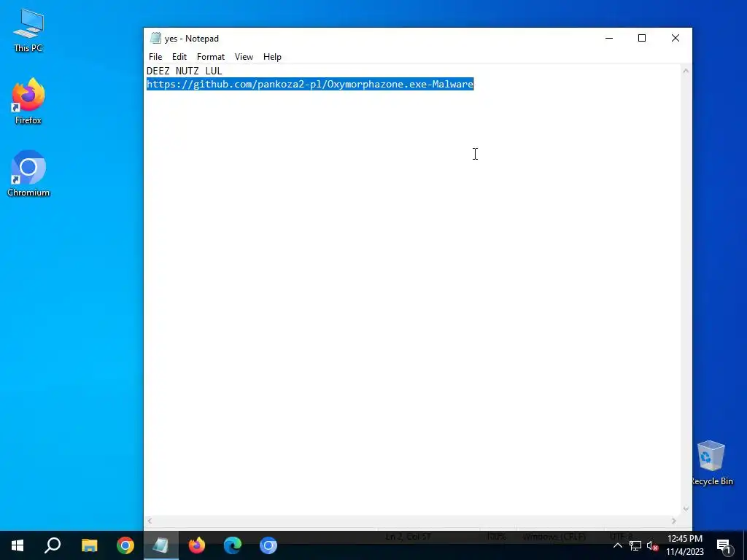This screenshot has width=747, height=560.
Task: Click the horizontal scrollbar left arrow
Action: coord(150,521)
